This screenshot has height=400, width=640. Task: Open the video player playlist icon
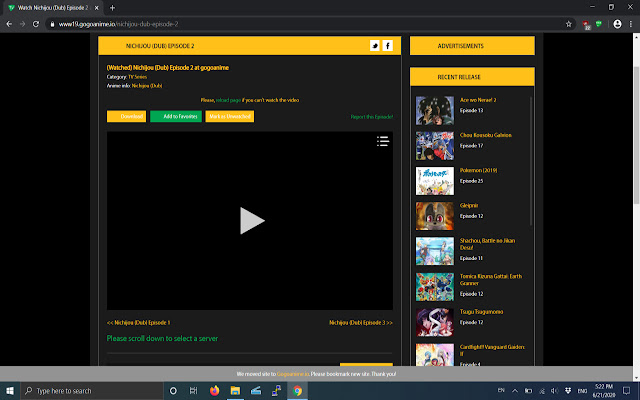click(x=382, y=141)
